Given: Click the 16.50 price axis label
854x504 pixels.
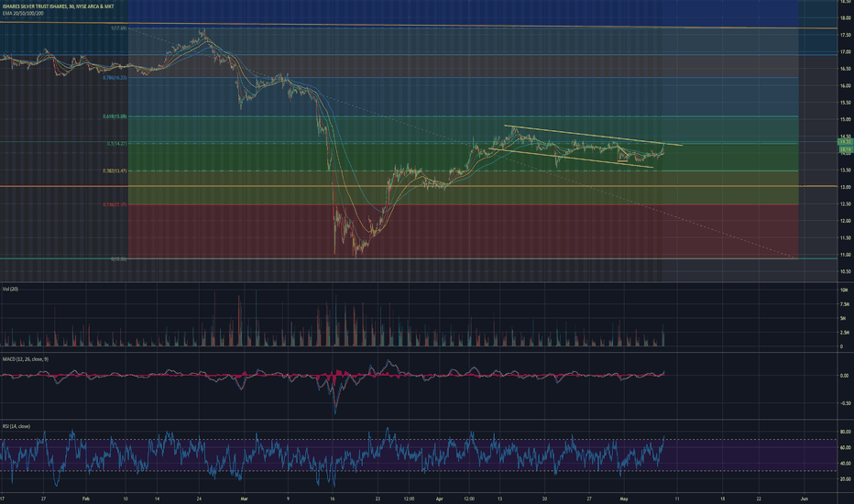Looking at the screenshot, I should click(x=845, y=69).
